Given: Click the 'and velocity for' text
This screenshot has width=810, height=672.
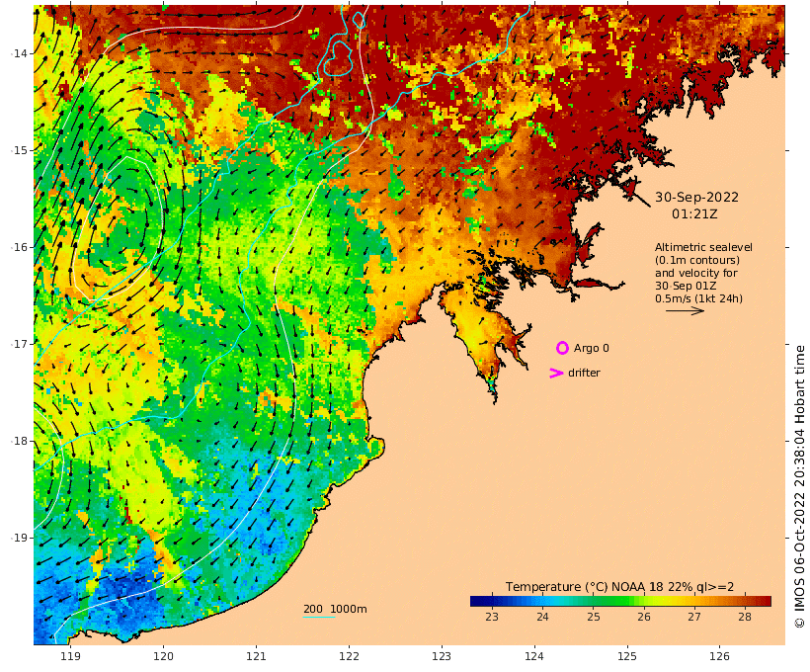Looking at the screenshot, I should (695, 273).
